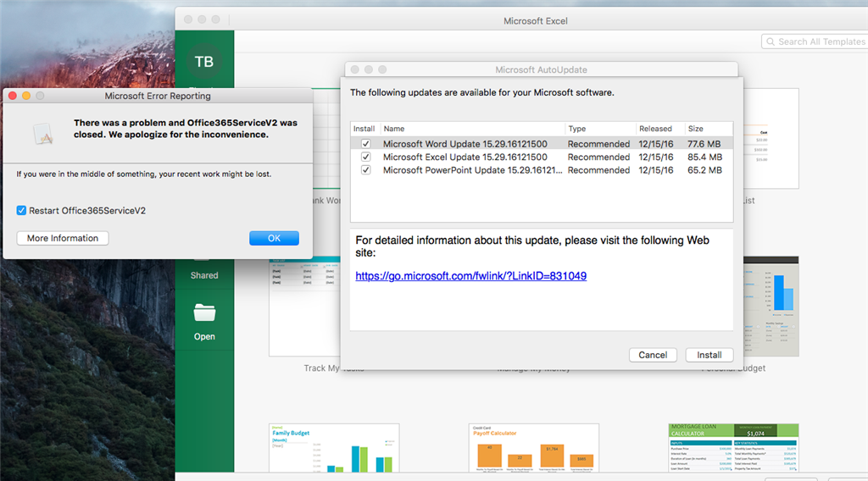Screen dimensions: 868x481
Task: Toggle Restart Office365ServiceV2 checkbox
Action: 21,211
